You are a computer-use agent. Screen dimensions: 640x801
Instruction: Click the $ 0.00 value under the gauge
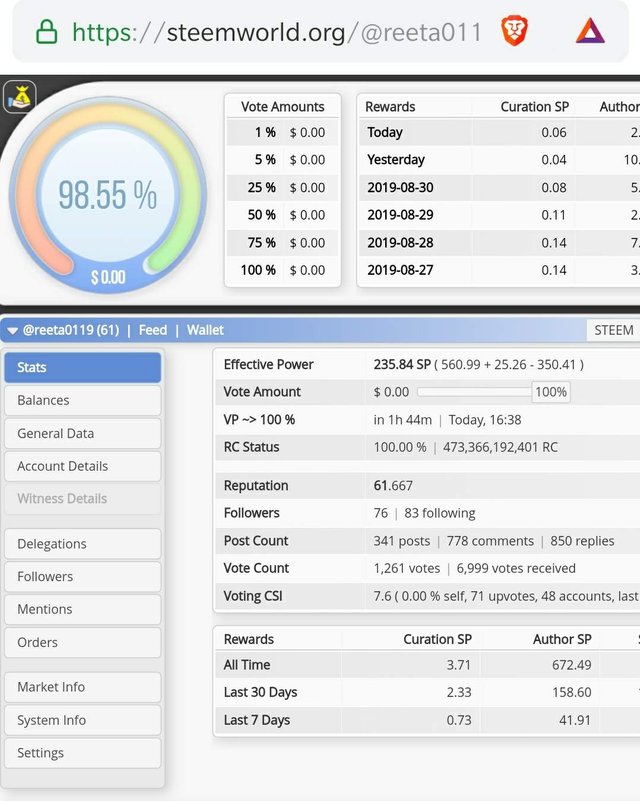pyautogui.click(x=108, y=277)
